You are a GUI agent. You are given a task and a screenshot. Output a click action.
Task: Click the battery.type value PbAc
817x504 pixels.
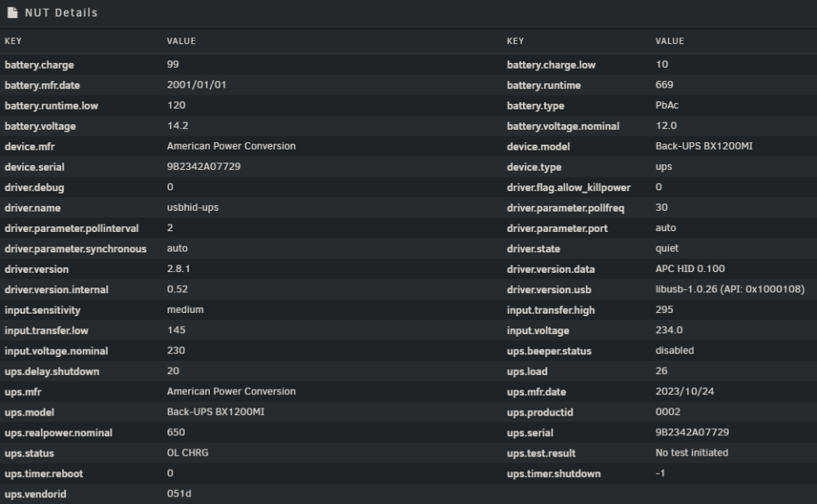click(x=667, y=105)
